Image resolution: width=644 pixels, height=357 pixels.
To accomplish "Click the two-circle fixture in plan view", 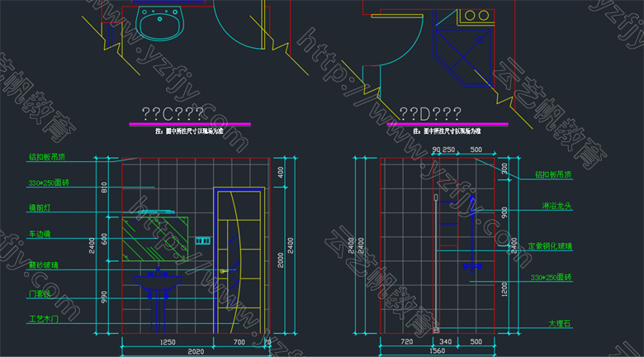I will 476,16.
